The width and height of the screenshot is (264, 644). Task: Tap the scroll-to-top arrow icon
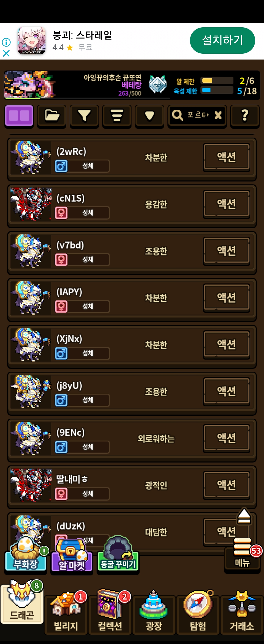click(x=244, y=516)
